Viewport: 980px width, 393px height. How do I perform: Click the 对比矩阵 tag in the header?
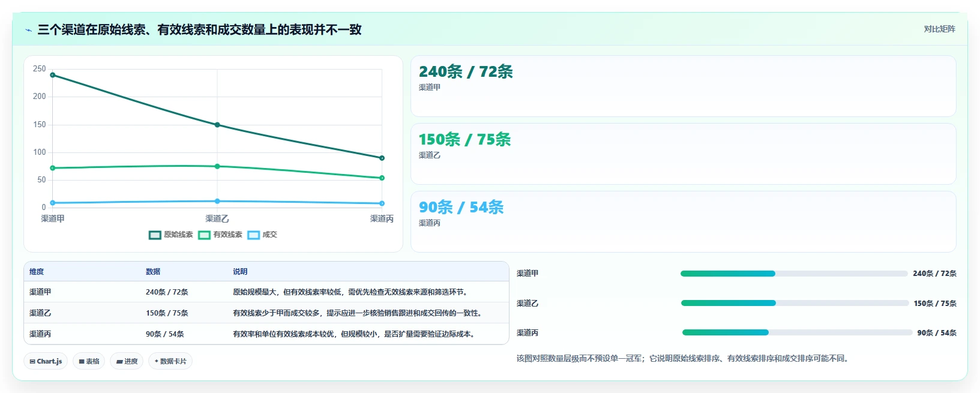939,29
